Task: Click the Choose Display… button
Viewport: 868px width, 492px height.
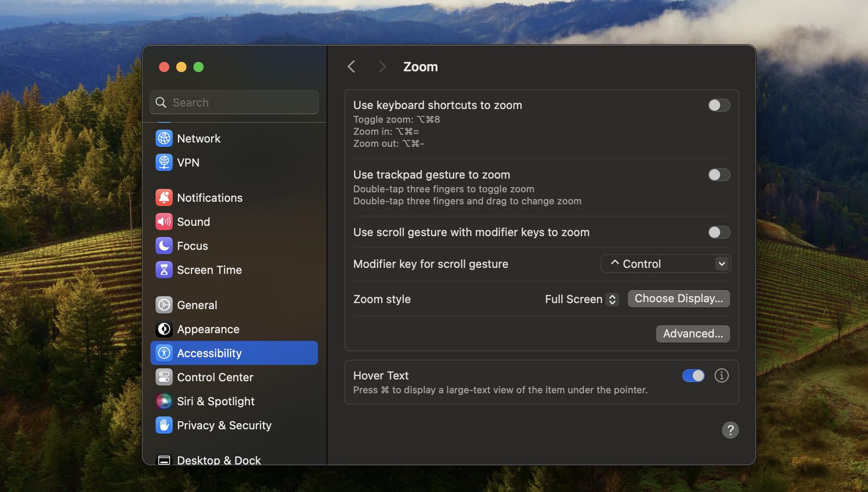Action: click(679, 298)
